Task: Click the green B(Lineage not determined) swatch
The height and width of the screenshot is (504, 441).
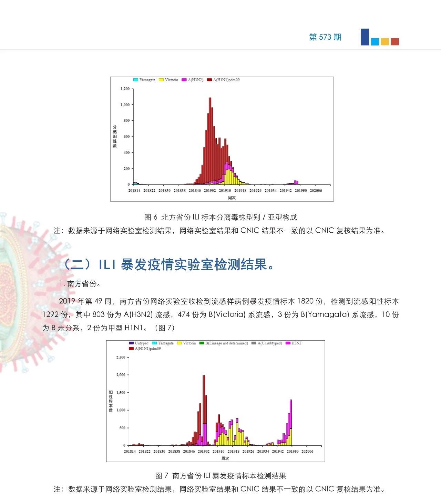Action: pyautogui.click(x=202, y=343)
